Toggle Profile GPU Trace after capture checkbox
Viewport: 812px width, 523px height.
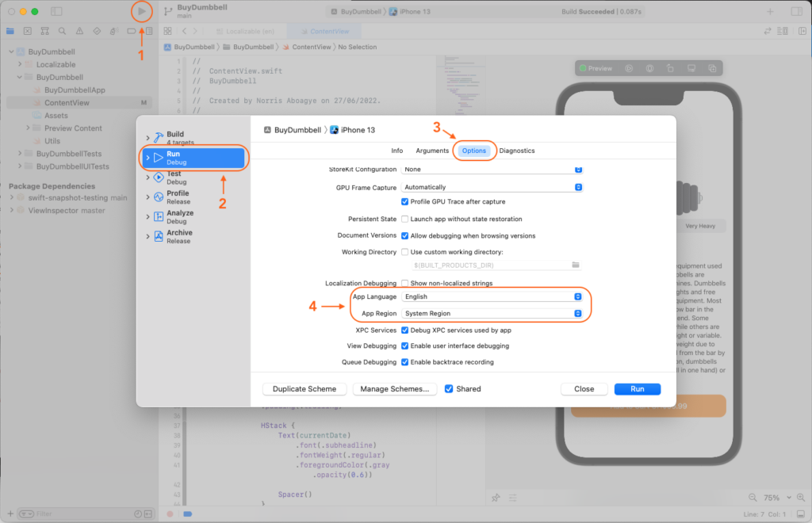tap(405, 202)
